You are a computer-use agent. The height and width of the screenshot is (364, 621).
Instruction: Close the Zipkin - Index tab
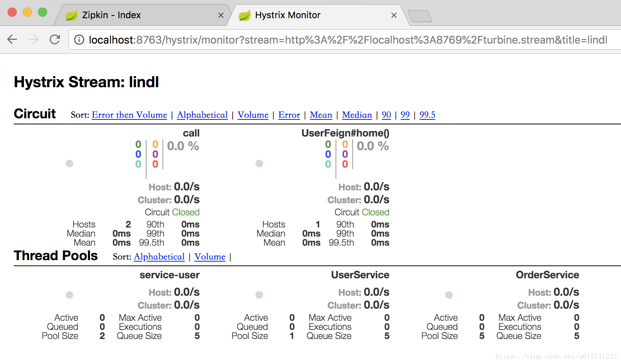pos(221,15)
